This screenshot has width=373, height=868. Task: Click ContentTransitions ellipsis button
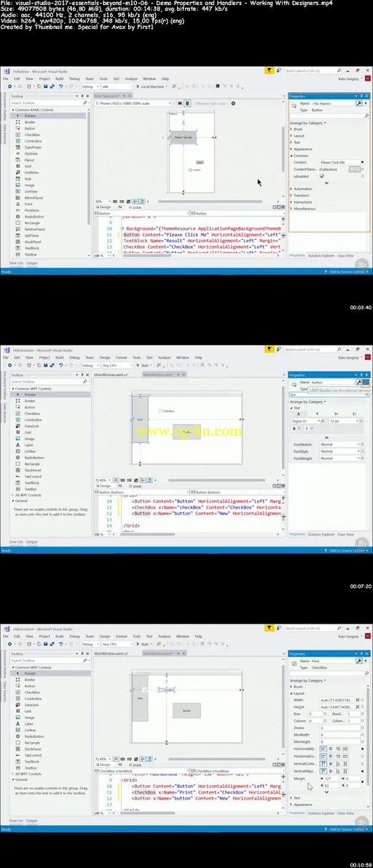click(353, 170)
